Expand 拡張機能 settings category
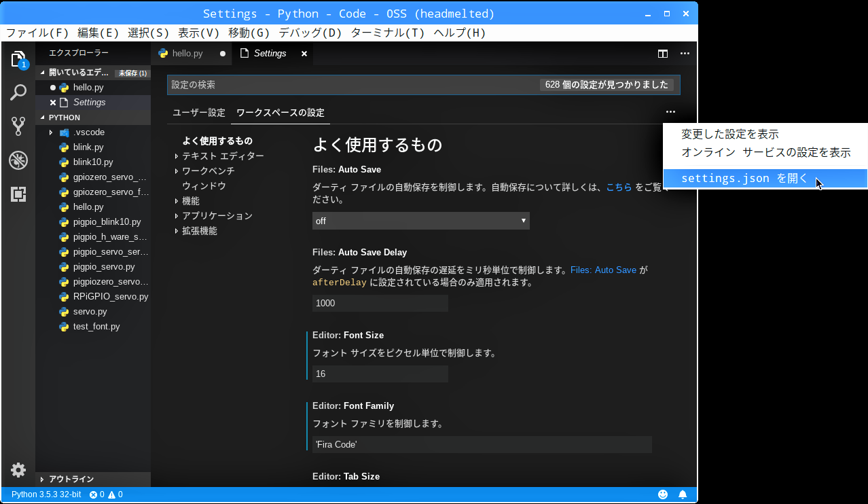 (195, 231)
